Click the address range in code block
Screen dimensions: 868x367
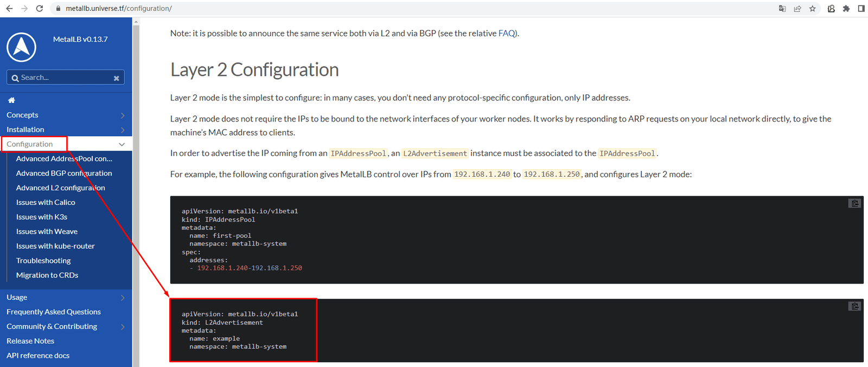point(250,268)
